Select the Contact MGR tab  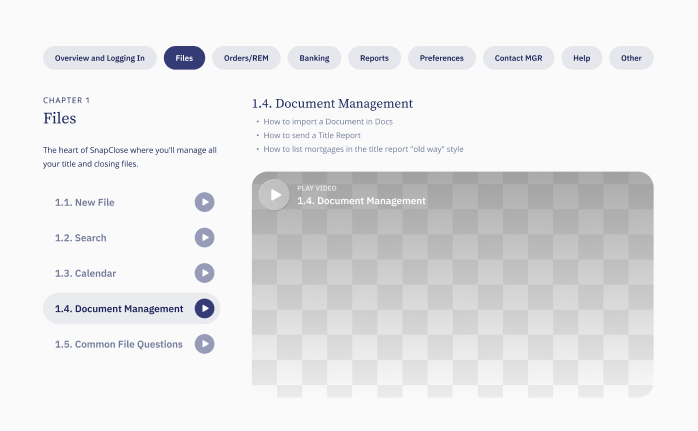coord(519,58)
